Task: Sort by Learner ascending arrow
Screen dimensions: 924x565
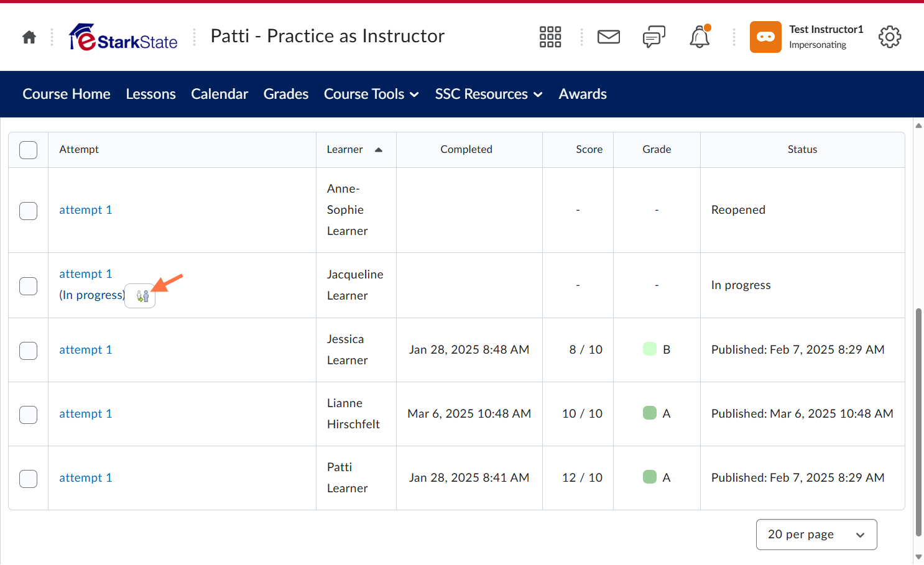Action: pos(379,150)
